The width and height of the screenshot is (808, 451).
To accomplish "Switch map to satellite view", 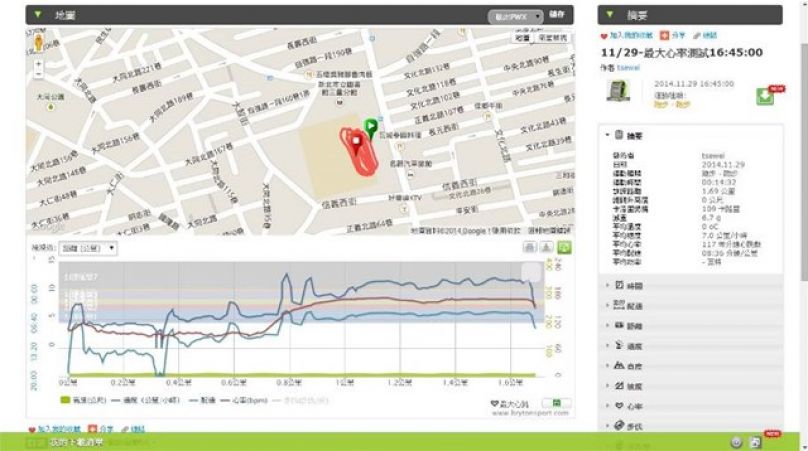I will (x=553, y=38).
